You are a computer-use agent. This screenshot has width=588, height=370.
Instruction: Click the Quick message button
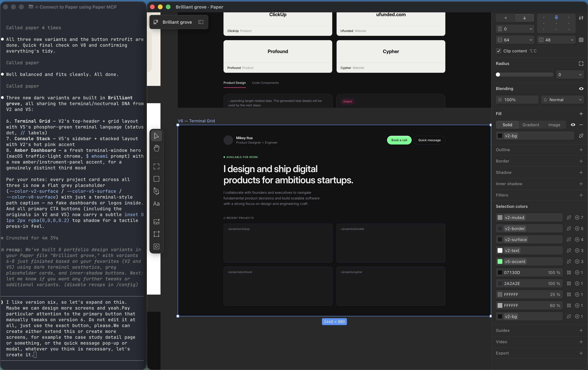[x=429, y=140]
